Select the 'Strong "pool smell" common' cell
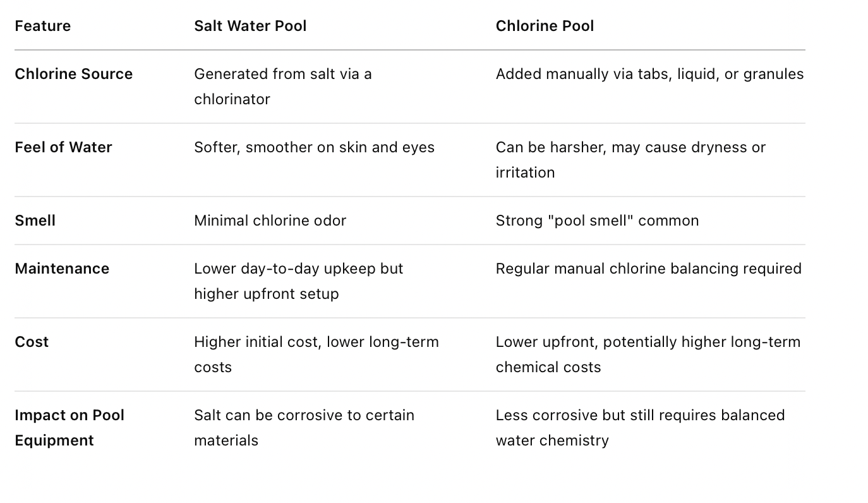The image size is (868, 503). (597, 221)
